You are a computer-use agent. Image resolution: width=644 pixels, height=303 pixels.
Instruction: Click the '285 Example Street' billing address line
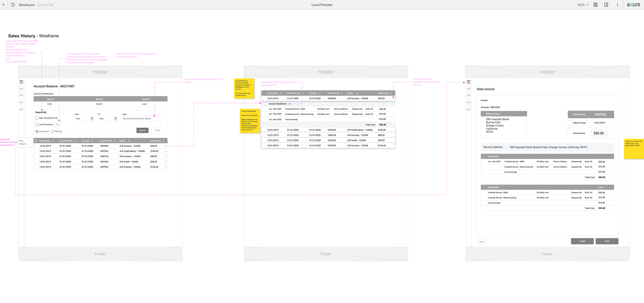pyautogui.click(x=497, y=119)
